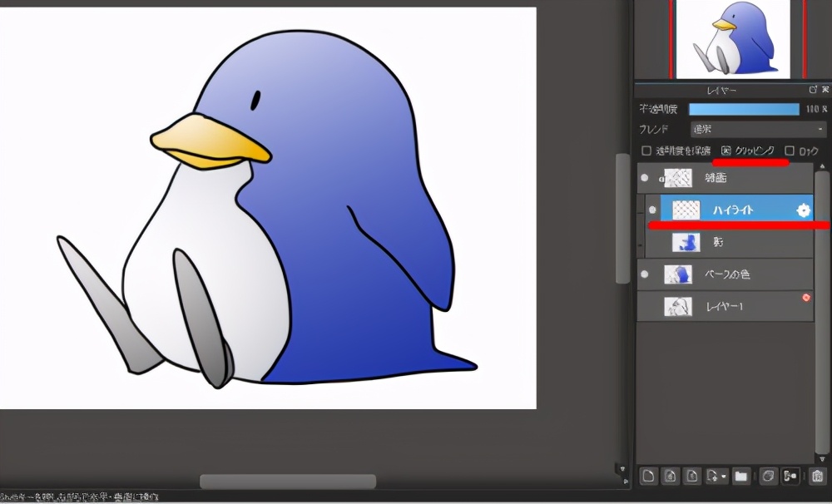Toggle visibility of ハイライト layer

(x=652, y=210)
